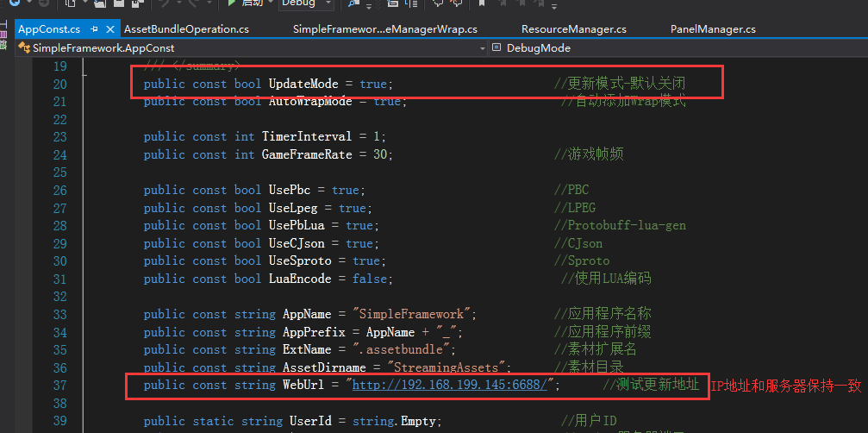This screenshot has height=433, width=868.
Task: Click the empty line 32 in editor
Action: [x=476, y=296]
